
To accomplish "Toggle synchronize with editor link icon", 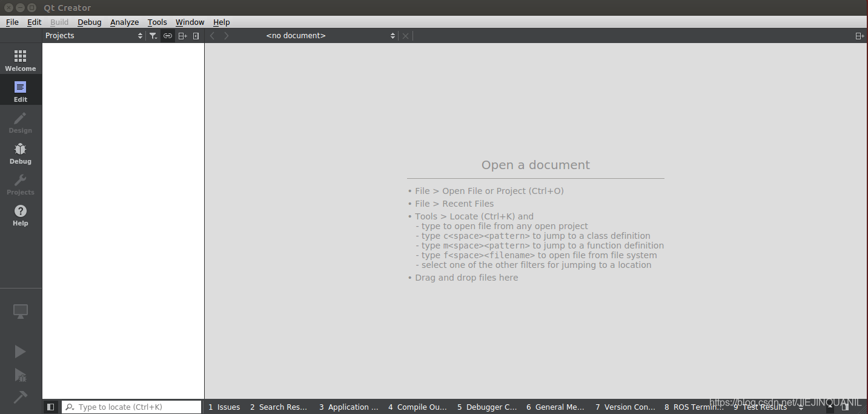I will coord(168,36).
